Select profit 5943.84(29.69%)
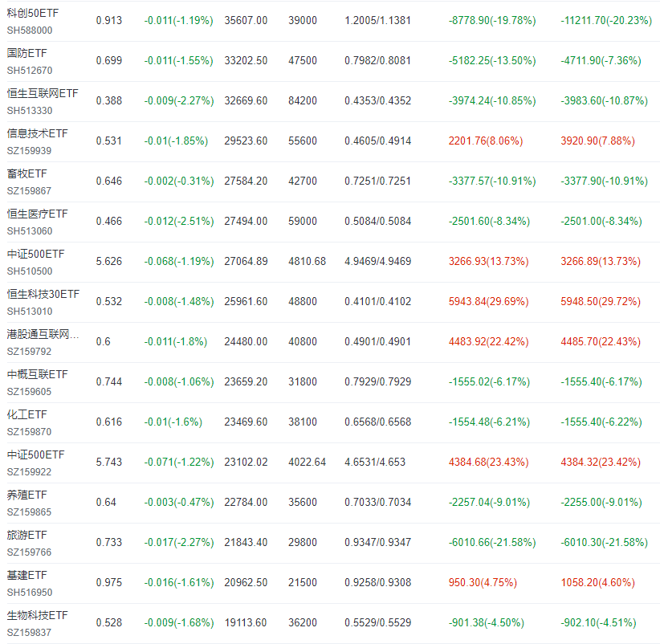Image resolution: width=660 pixels, height=644 pixels. click(489, 301)
